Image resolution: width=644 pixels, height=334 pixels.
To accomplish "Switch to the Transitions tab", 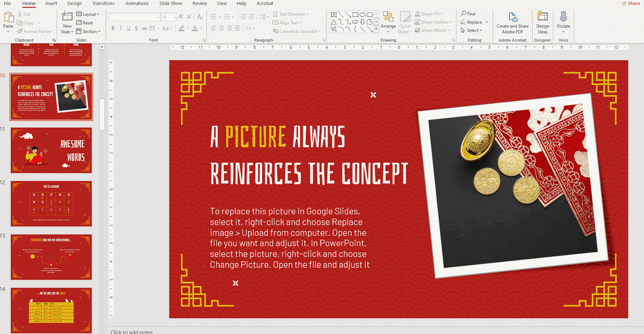I will tap(103, 4).
